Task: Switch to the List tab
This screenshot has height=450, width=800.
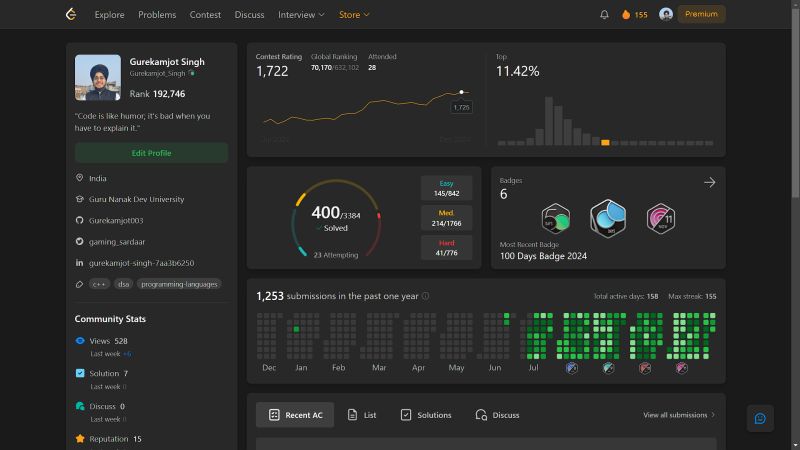Action: [x=362, y=415]
